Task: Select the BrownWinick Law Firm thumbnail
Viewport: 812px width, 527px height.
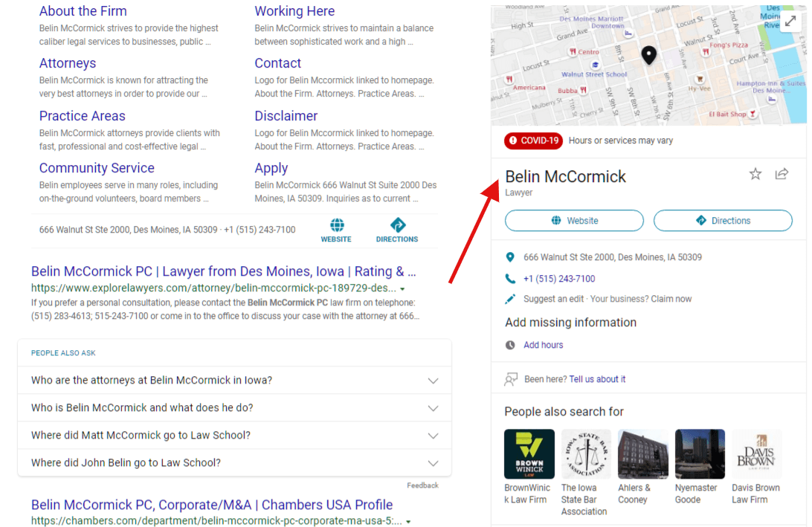Action: pos(529,454)
